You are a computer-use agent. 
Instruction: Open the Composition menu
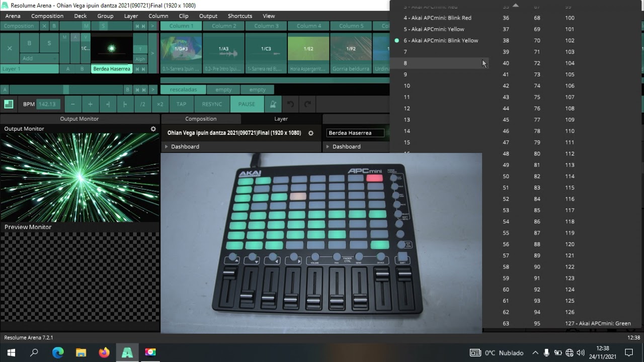click(x=47, y=16)
